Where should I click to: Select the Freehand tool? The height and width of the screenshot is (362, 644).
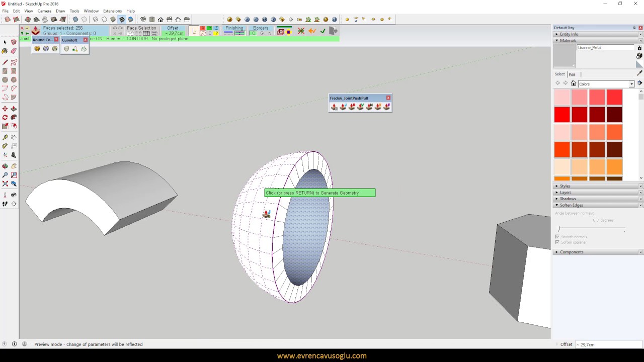click(x=14, y=62)
